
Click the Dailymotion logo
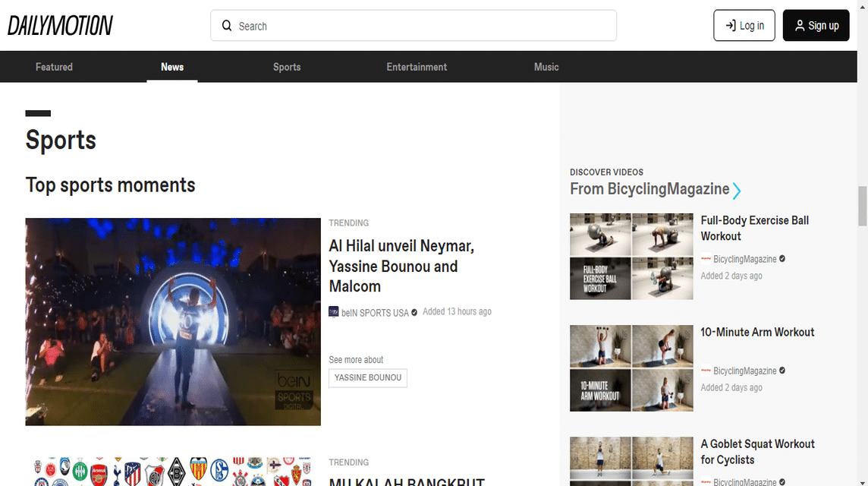(60, 26)
